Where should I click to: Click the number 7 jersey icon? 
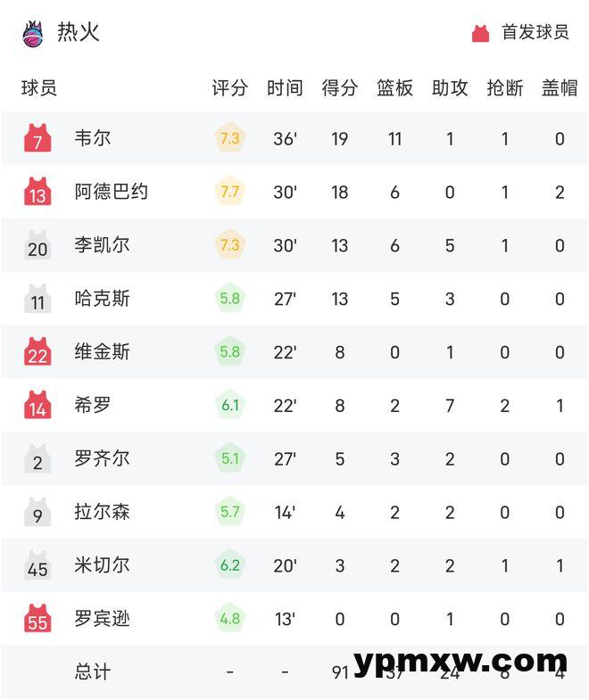pyautogui.click(x=37, y=138)
